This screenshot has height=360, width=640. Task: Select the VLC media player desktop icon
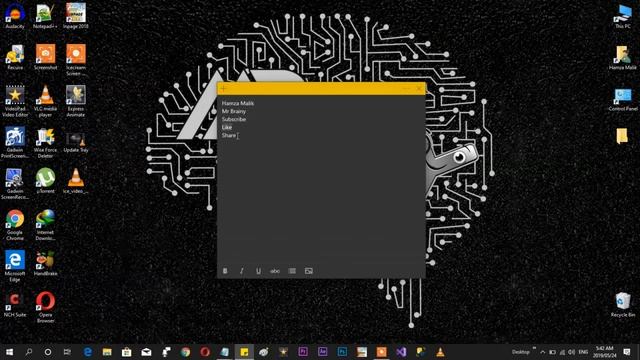(x=45, y=101)
